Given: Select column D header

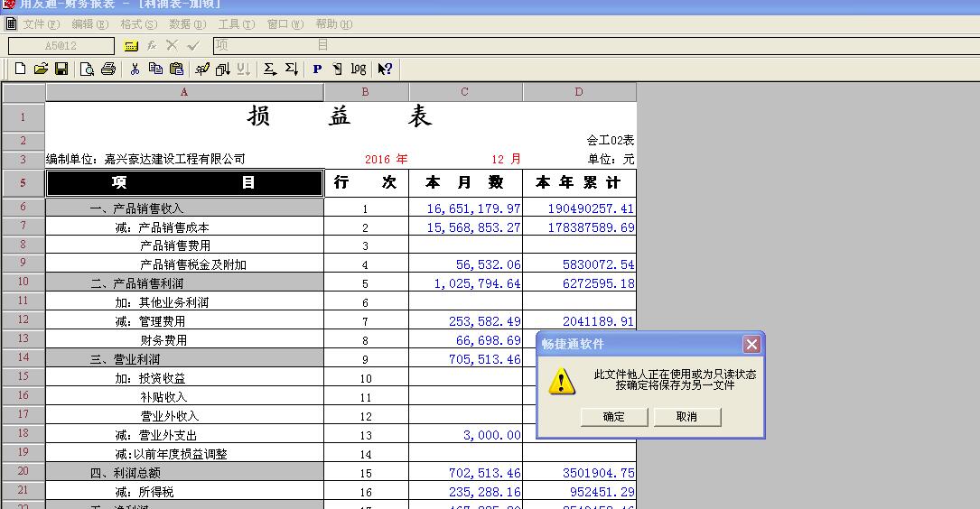Looking at the screenshot, I should point(579,92).
